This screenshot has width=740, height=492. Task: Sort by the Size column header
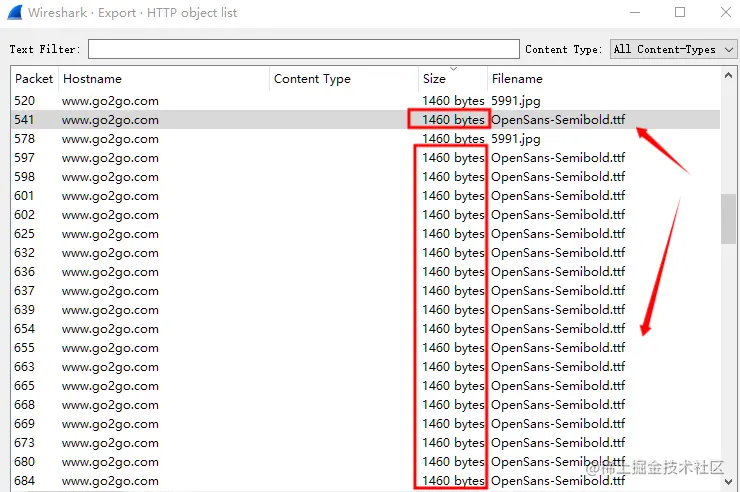tap(453, 78)
